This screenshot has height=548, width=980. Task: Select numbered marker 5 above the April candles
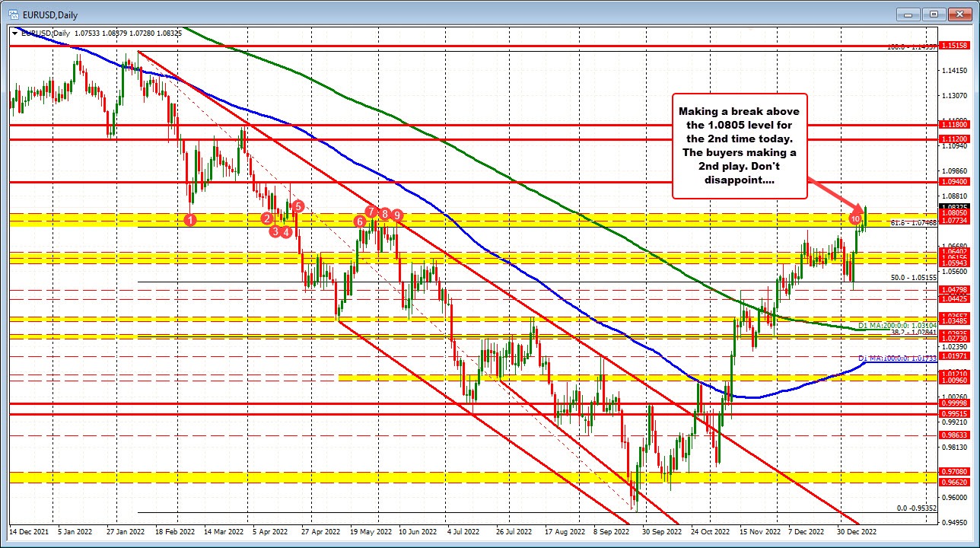(298, 206)
